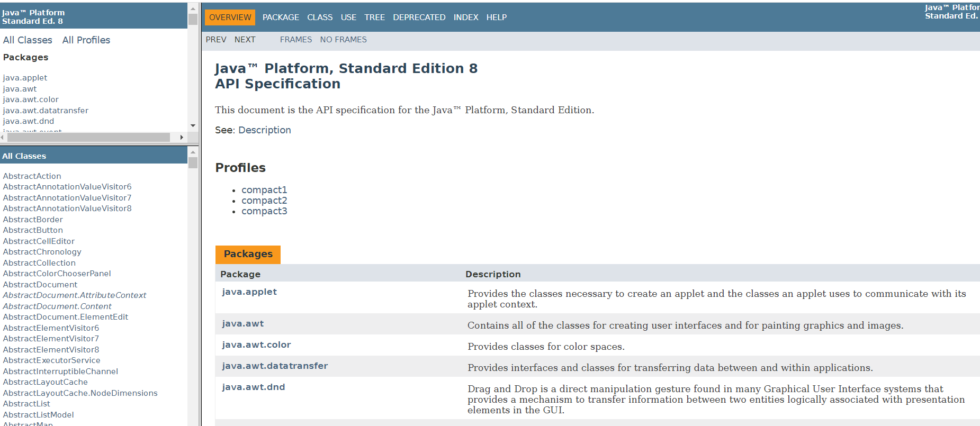Open the AbstractAction class

(x=32, y=176)
